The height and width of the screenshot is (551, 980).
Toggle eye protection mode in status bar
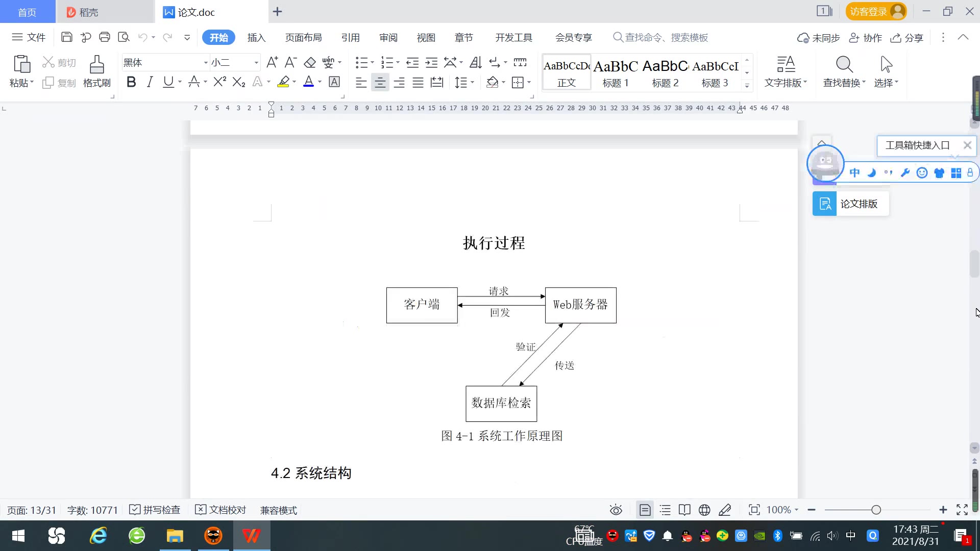point(616,510)
